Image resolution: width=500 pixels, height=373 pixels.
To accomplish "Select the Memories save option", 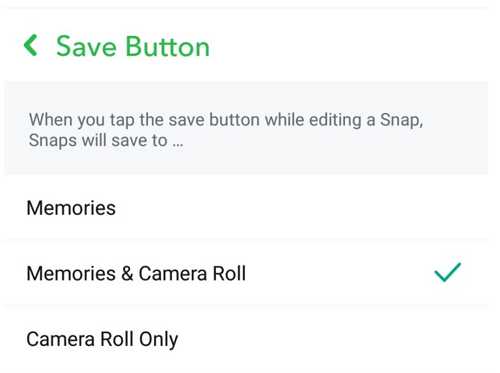I will (x=247, y=208).
